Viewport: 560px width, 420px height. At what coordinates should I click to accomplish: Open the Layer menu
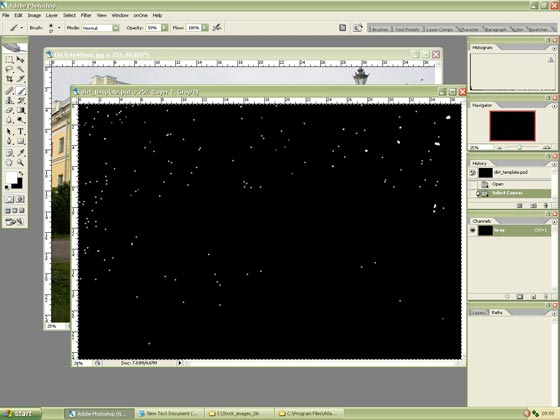[x=52, y=15]
